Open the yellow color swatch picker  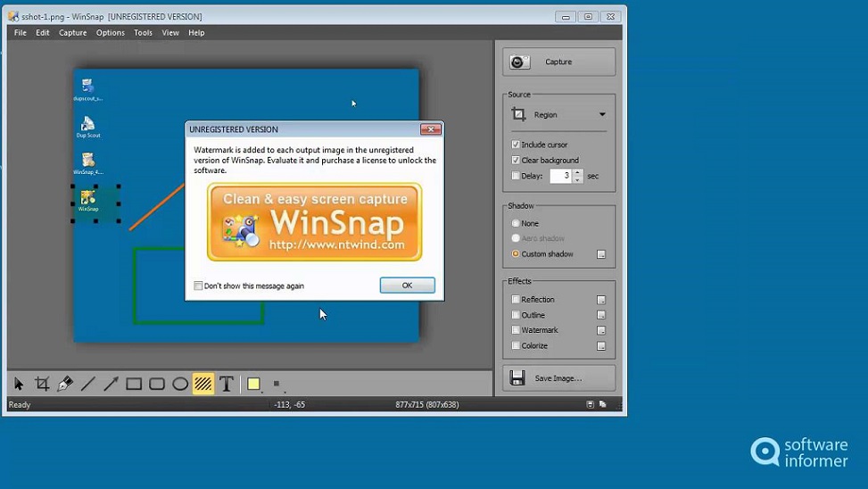(253, 384)
